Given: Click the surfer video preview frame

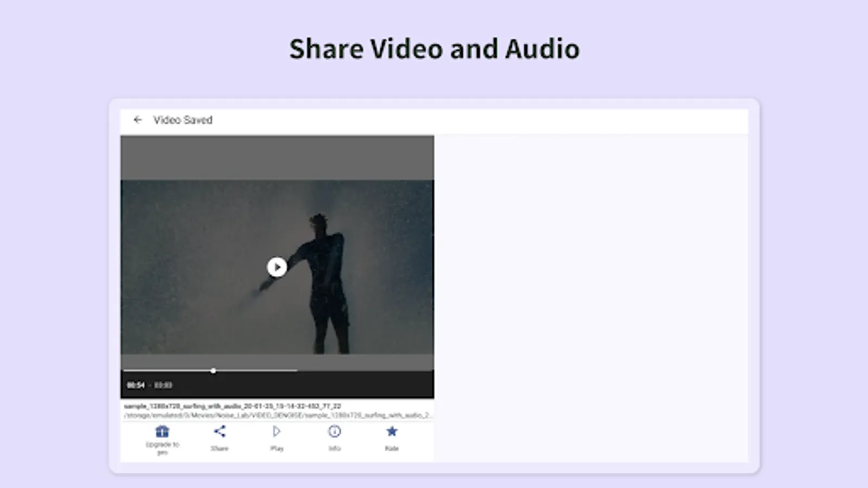Looking at the screenshot, I should [x=277, y=267].
